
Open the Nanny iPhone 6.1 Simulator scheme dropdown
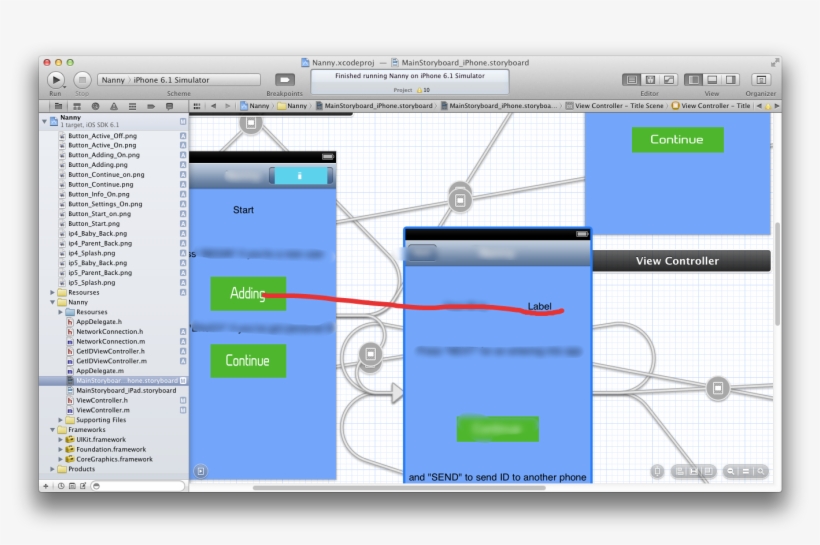(180, 80)
